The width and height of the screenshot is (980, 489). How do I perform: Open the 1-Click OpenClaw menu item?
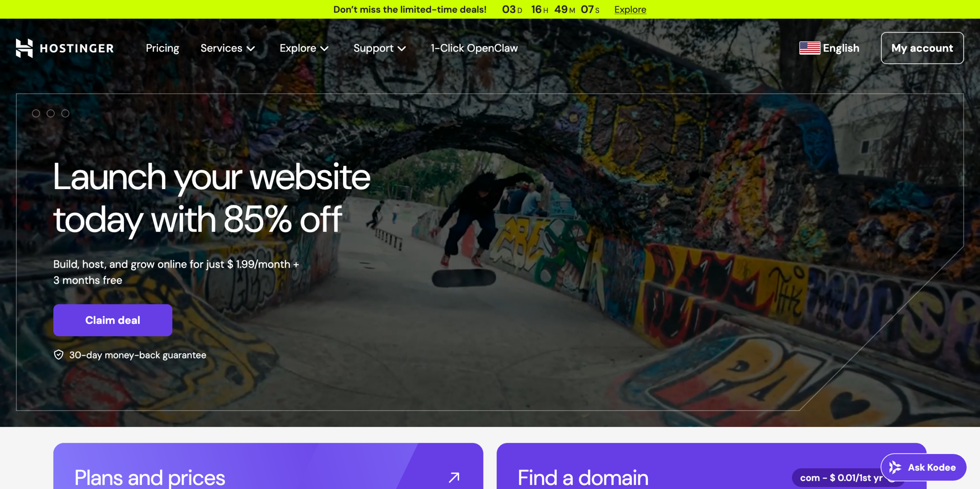pos(474,48)
